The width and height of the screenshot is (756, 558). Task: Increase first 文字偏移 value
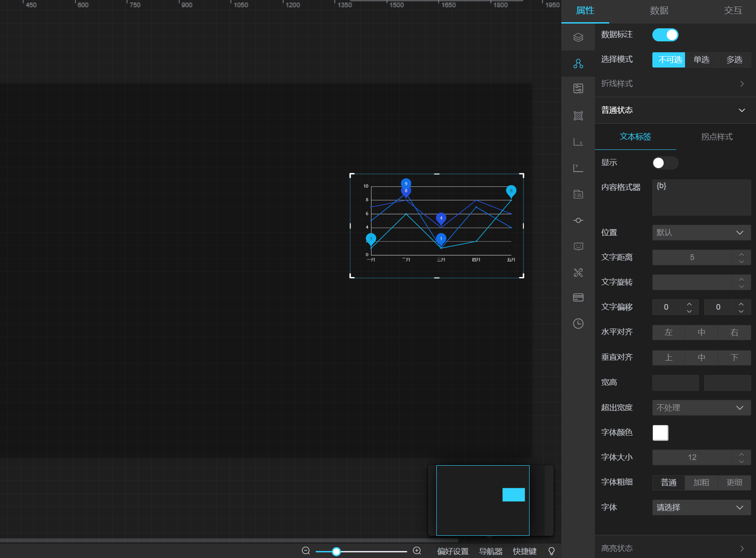[689, 304]
